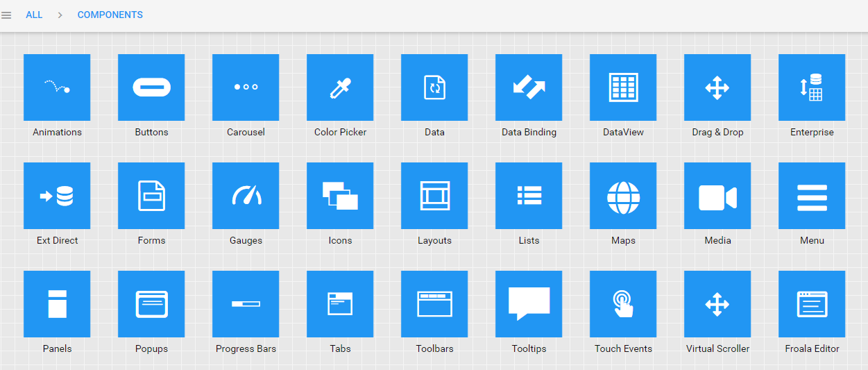Click the 'Froala Editor' label text
The height and width of the screenshot is (370, 868).
[812, 348]
